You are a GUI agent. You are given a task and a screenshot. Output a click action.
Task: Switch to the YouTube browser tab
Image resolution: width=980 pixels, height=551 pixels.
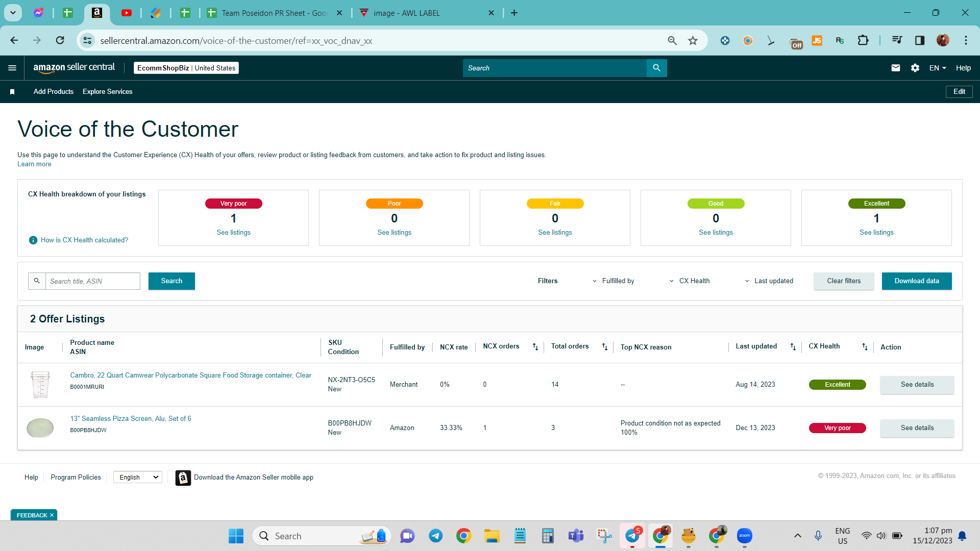[127, 13]
